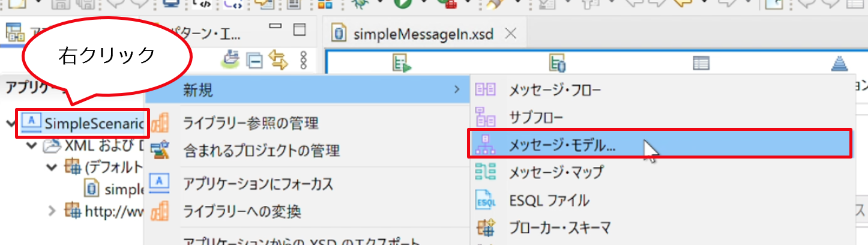
Task: Select the http://ww namespace row
Action: (x=103, y=210)
